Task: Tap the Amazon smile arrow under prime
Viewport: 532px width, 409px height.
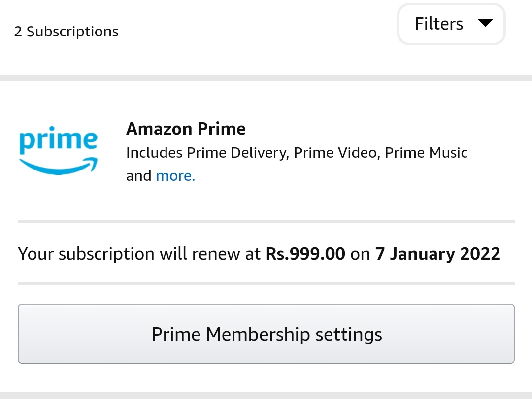Action: (x=59, y=166)
